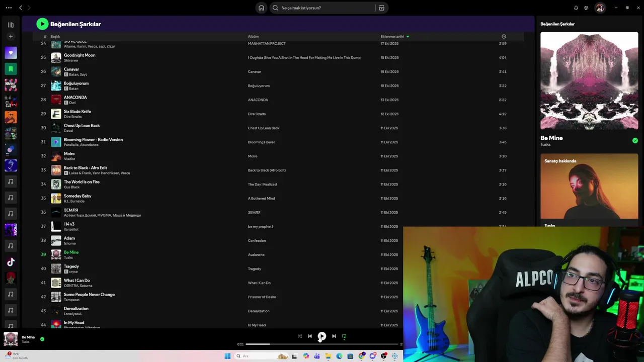Open artist link Shivaree
644x362 pixels.
point(71,60)
